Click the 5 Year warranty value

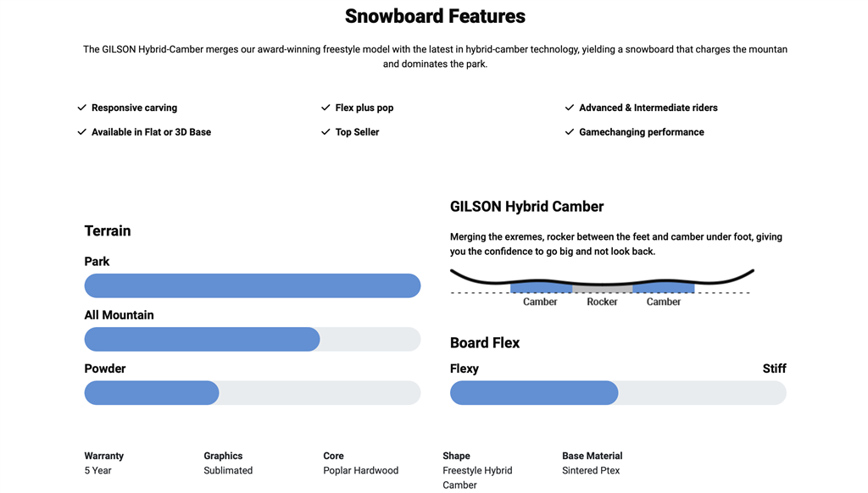point(97,470)
